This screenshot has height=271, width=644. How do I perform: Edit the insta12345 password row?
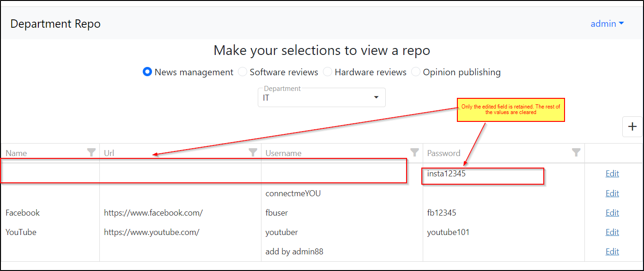pos(612,174)
